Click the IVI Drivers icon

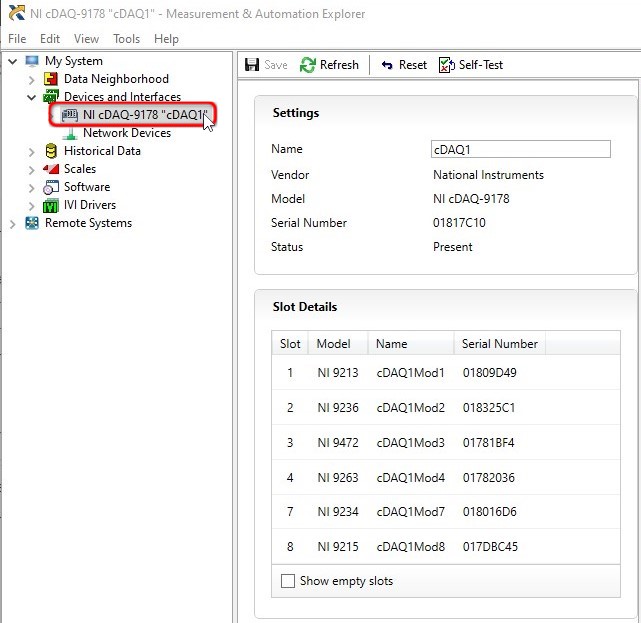pos(51,205)
